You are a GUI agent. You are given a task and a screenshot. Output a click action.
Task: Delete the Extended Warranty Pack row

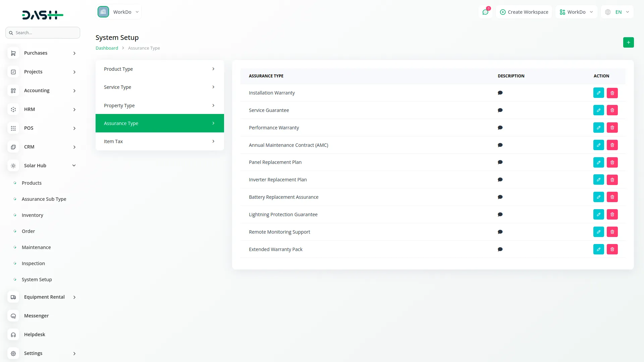coord(612,249)
